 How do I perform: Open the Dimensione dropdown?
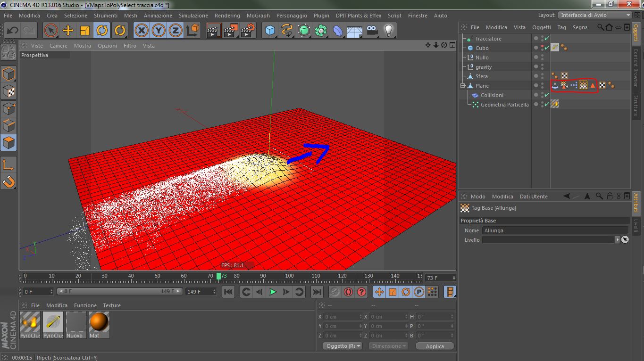(x=388, y=346)
